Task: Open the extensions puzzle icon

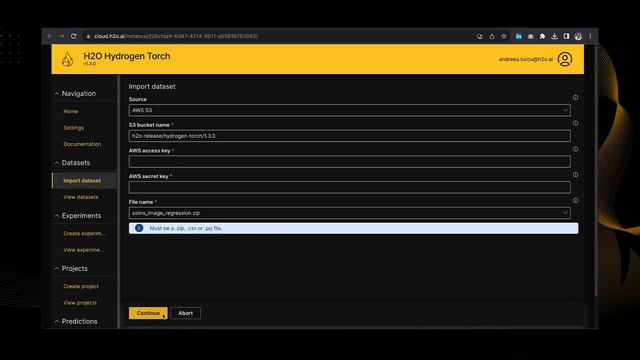Action: pyautogui.click(x=542, y=36)
